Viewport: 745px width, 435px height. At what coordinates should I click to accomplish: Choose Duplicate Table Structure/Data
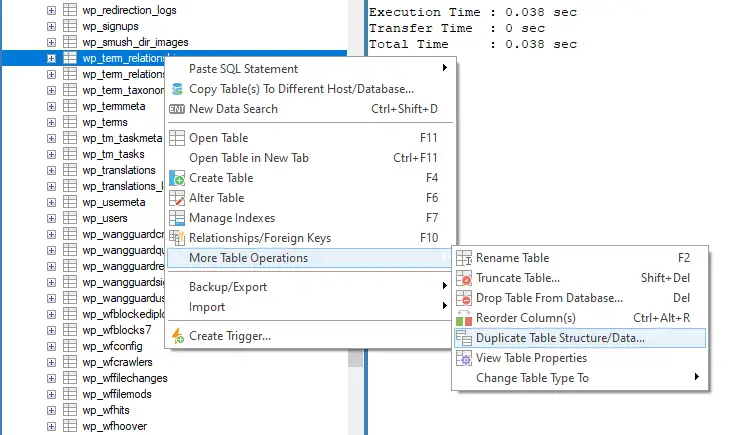click(560, 338)
